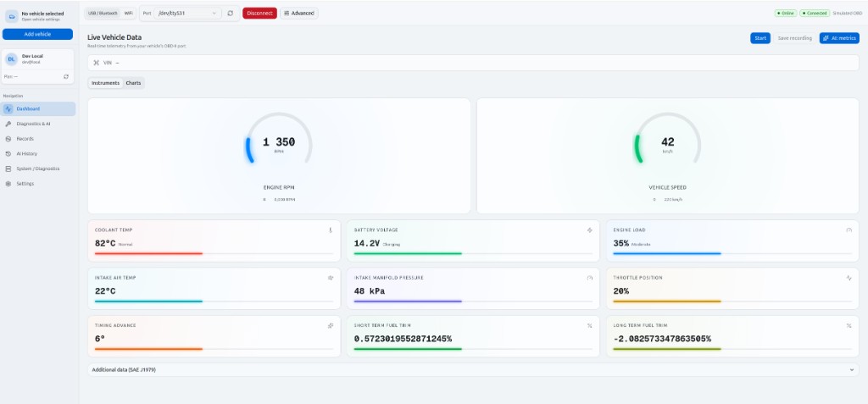The image size is (868, 404).
Task: Click the gauge icon on the Engine Load card
Action: pyautogui.click(x=849, y=230)
